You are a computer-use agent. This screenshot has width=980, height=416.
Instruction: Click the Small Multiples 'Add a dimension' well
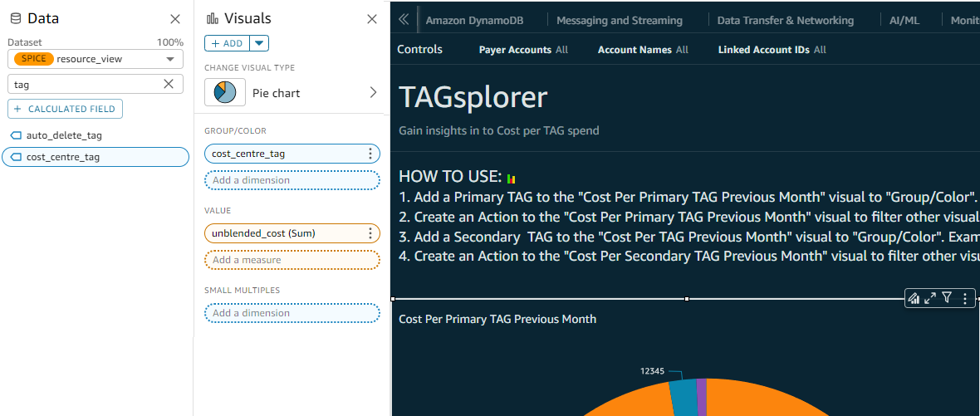292,313
